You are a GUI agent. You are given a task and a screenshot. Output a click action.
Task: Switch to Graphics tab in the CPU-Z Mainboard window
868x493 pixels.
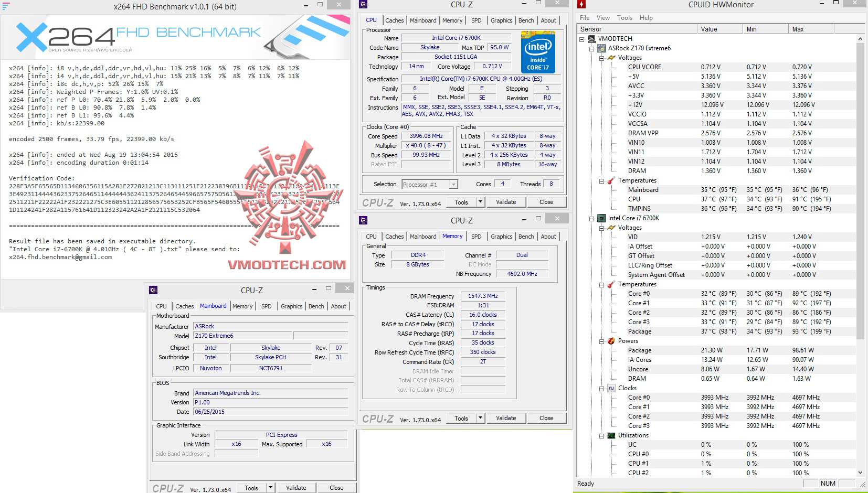(292, 306)
